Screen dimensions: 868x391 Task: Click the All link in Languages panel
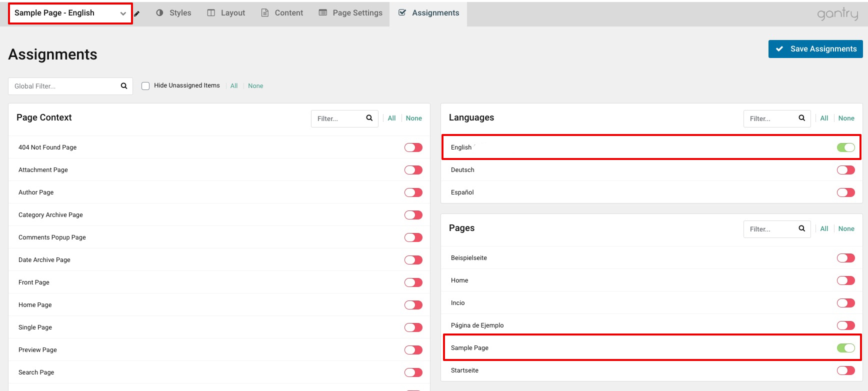pyautogui.click(x=824, y=118)
